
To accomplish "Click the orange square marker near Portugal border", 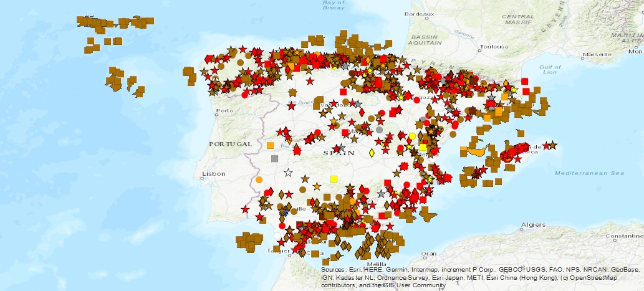I will 270,145.
